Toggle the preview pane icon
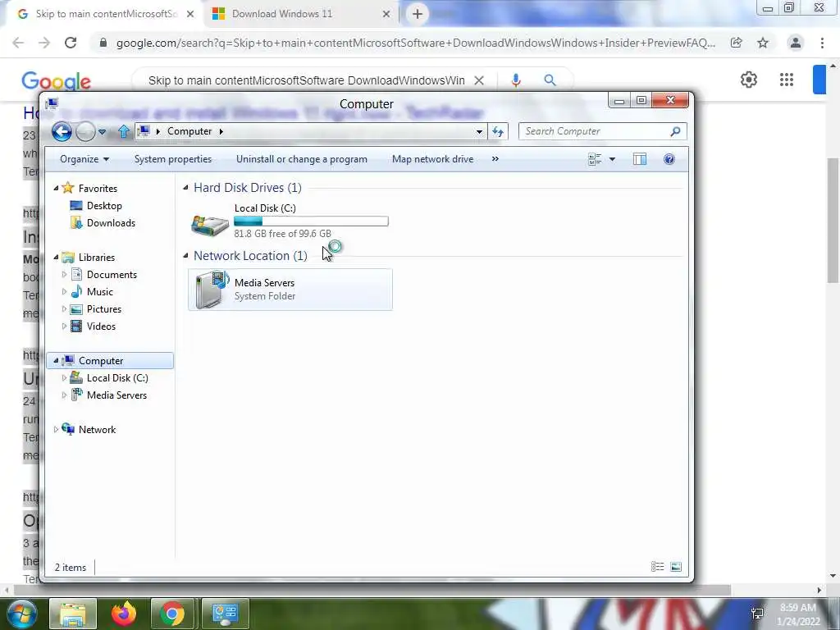 point(640,159)
